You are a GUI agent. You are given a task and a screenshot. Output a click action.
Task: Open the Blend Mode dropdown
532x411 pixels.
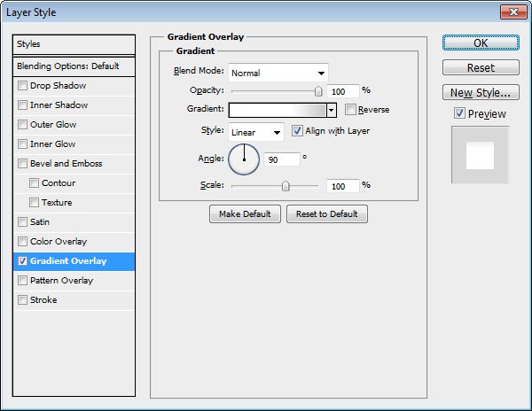pyautogui.click(x=278, y=73)
